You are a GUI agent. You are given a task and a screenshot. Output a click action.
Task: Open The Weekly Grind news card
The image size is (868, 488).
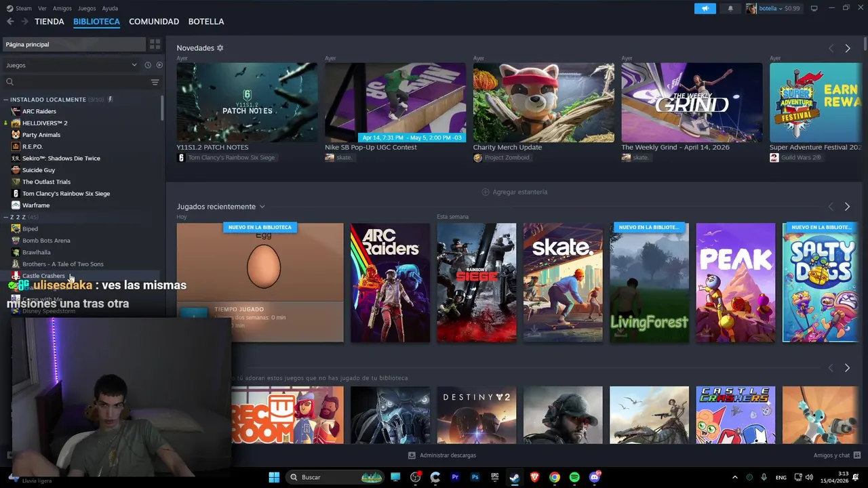point(692,102)
